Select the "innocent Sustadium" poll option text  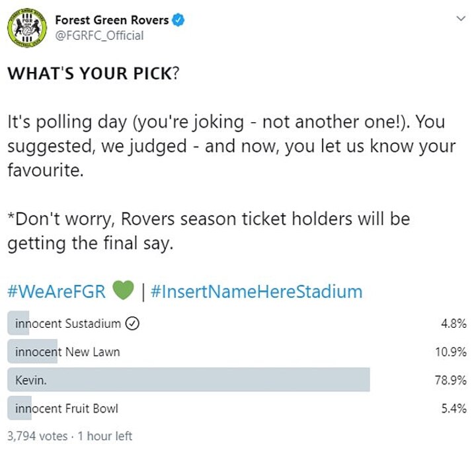pos(68,324)
